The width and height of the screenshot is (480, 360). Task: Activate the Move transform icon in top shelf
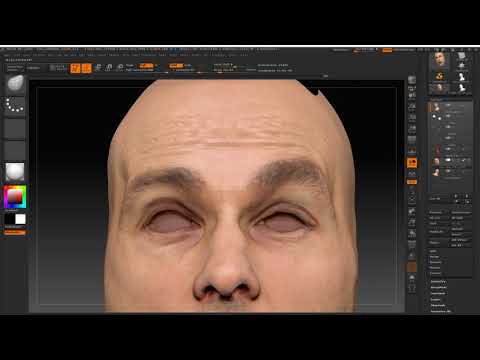(98, 68)
